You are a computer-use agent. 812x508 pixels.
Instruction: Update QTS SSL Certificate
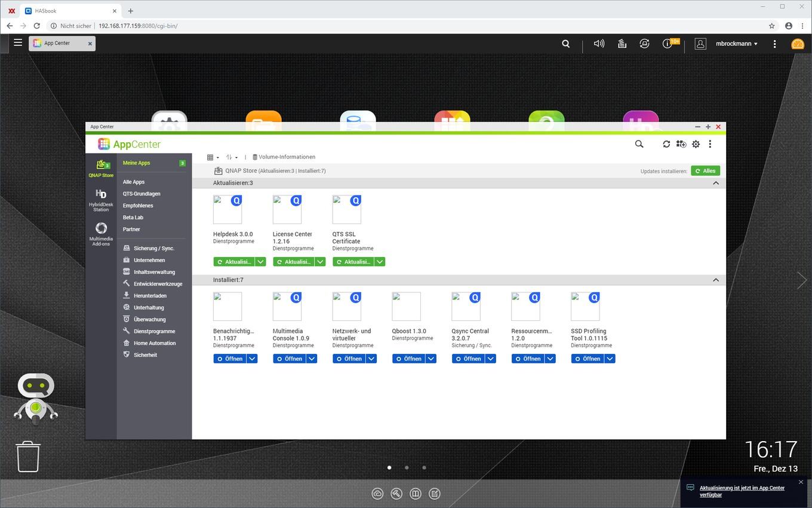353,262
